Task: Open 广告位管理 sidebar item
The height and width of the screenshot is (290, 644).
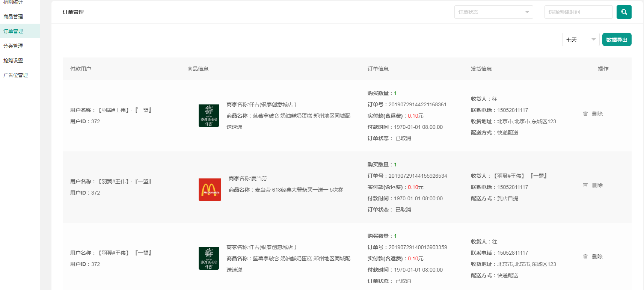Action: 15,75
